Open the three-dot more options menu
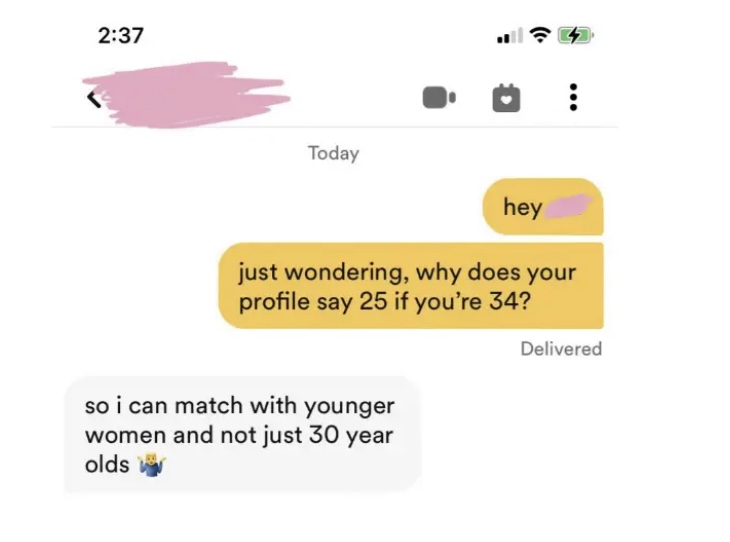The width and height of the screenshot is (730, 542). pyautogui.click(x=574, y=97)
